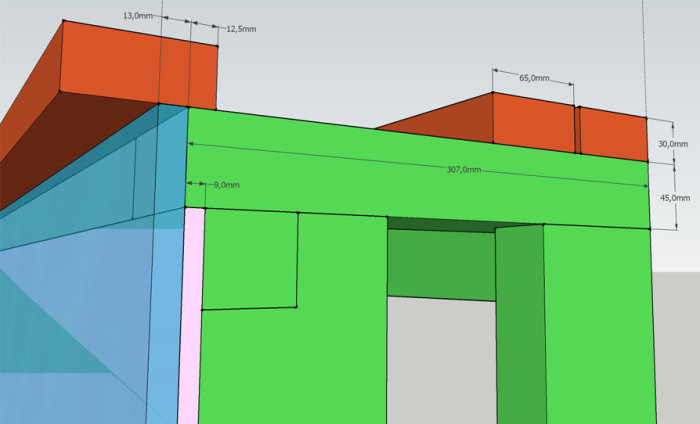Select the dark green recessed back panel
Viewport: 700px width, 424px height.
[x=441, y=265]
